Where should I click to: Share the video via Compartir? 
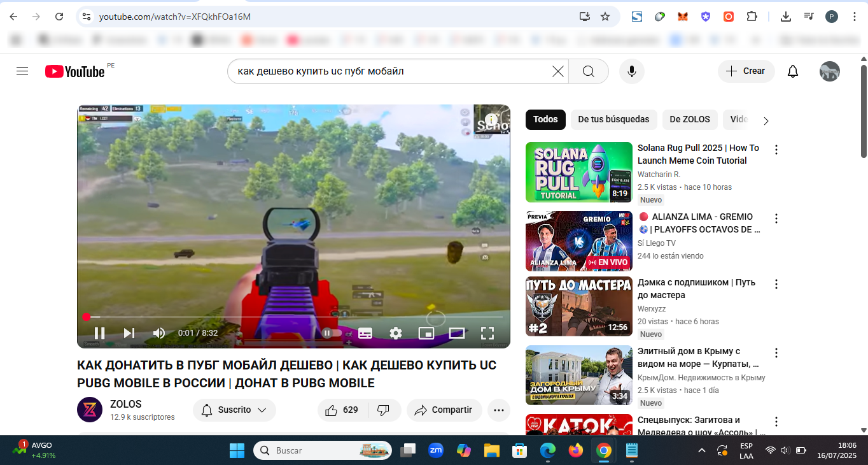point(444,410)
